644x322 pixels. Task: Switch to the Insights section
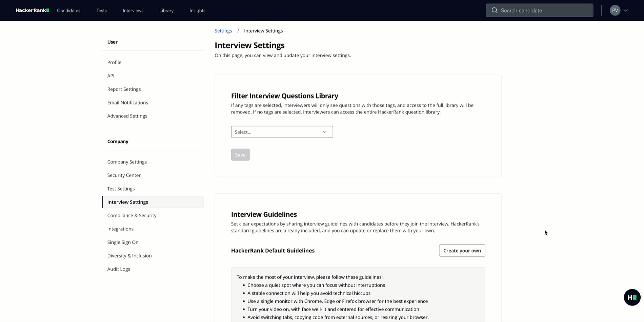197,10
